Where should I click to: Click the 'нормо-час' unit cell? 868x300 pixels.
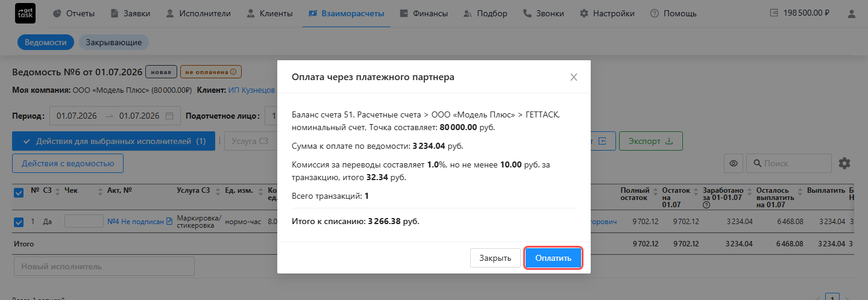click(x=243, y=222)
